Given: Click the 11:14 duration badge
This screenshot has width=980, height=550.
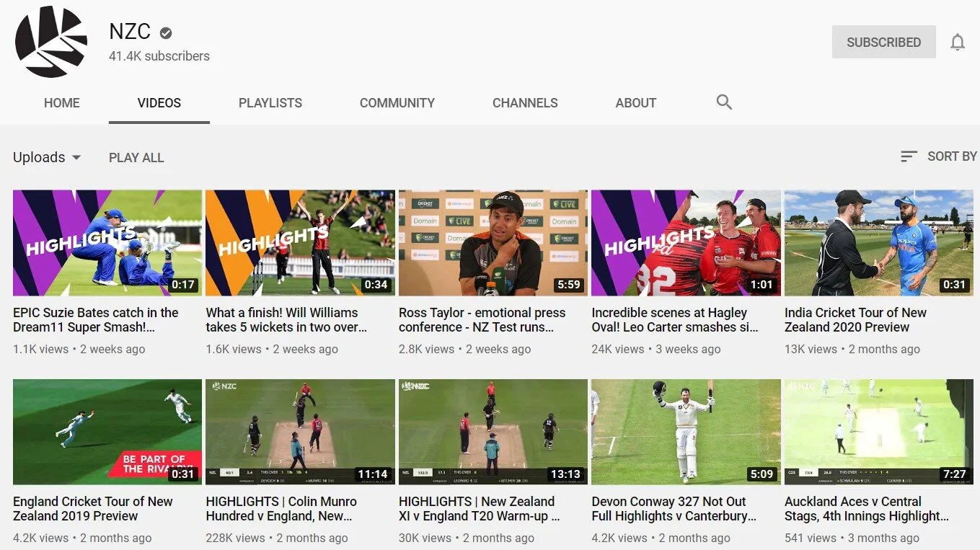Looking at the screenshot, I should tap(373, 474).
